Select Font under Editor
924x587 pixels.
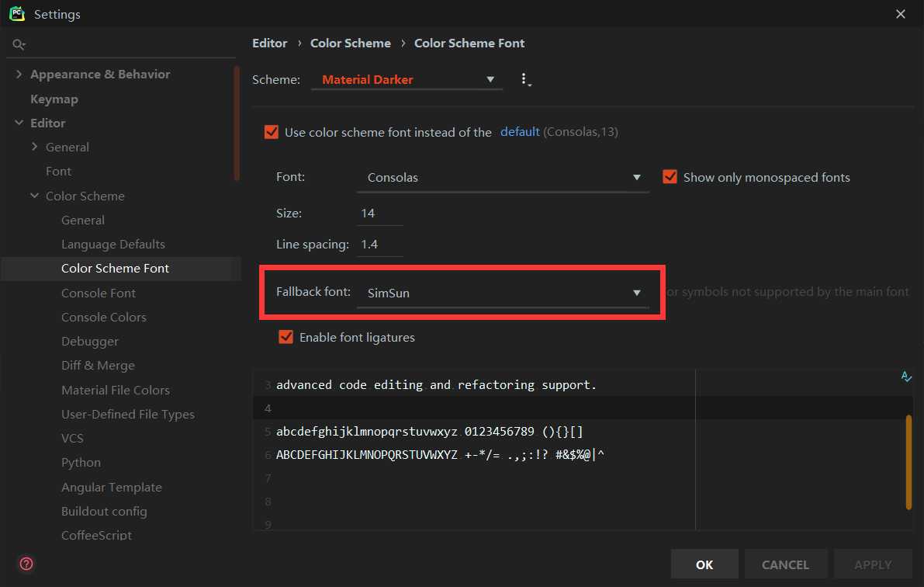pyautogui.click(x=58, y=171)
